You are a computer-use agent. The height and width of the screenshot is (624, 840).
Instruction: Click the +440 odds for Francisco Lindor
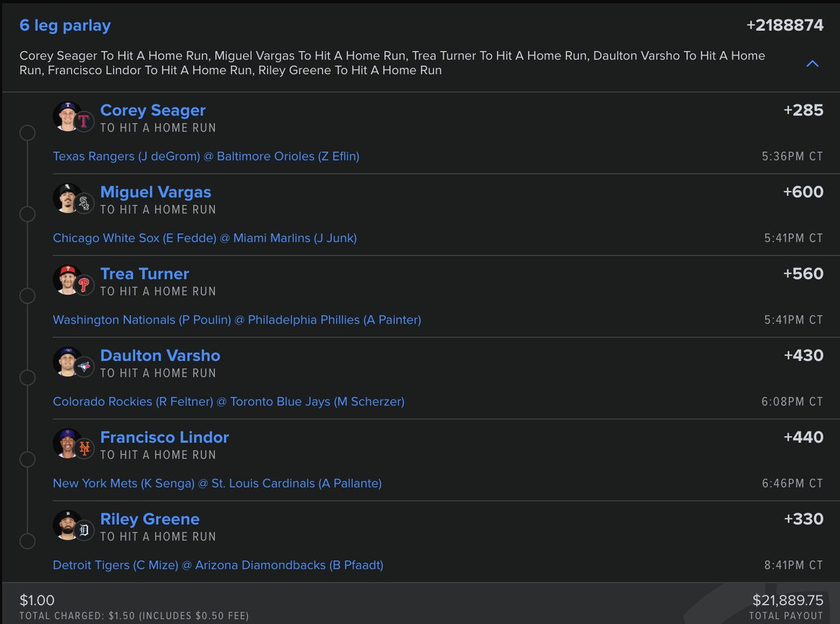[804, 438]
